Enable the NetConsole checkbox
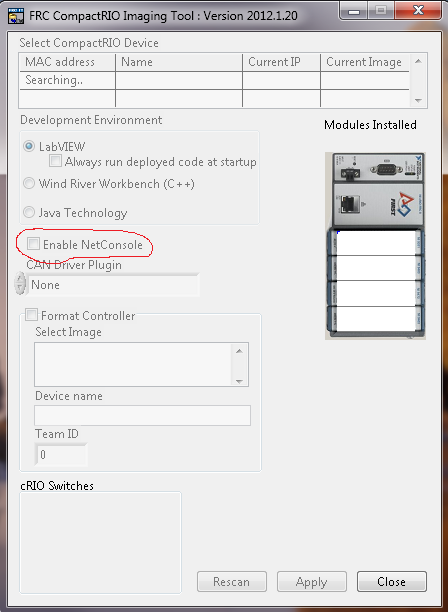The image size is (448, 612). (33, 244)
